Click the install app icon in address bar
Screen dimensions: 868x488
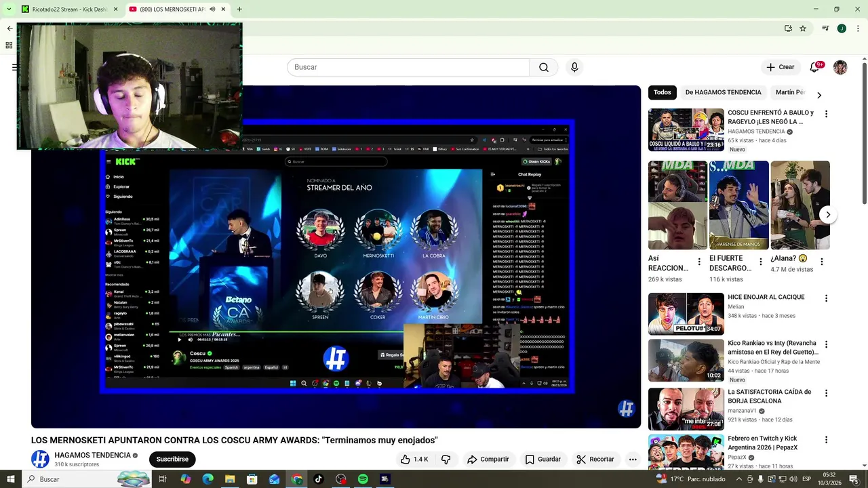(x=788, y=28)
